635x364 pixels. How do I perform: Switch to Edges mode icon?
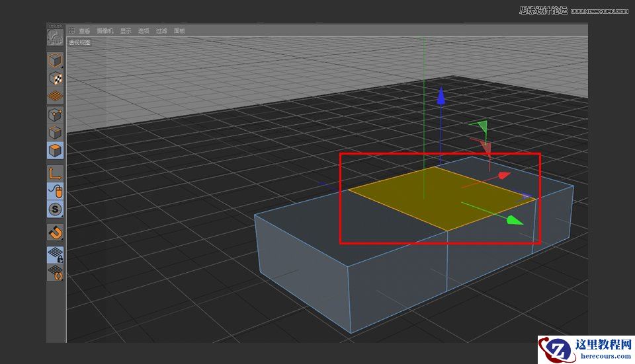tap(55, 133)
